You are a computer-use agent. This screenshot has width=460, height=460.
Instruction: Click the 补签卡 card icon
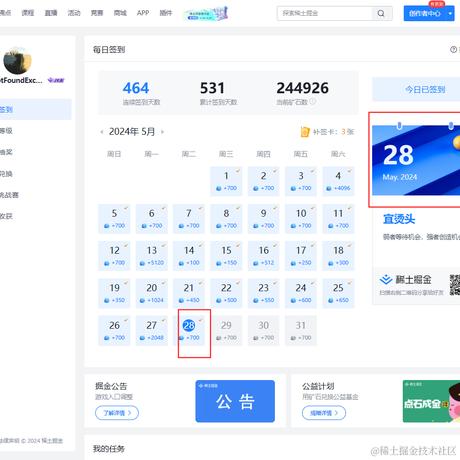click(x=305, y=132)
